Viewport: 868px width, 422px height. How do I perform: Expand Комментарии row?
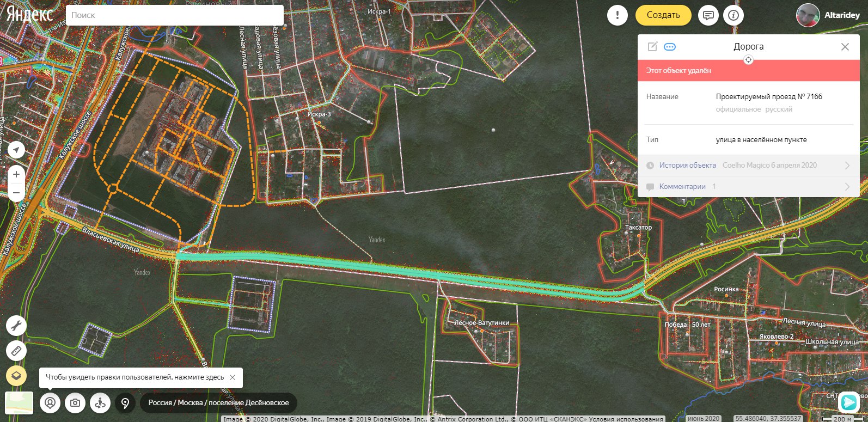(749, 187)
